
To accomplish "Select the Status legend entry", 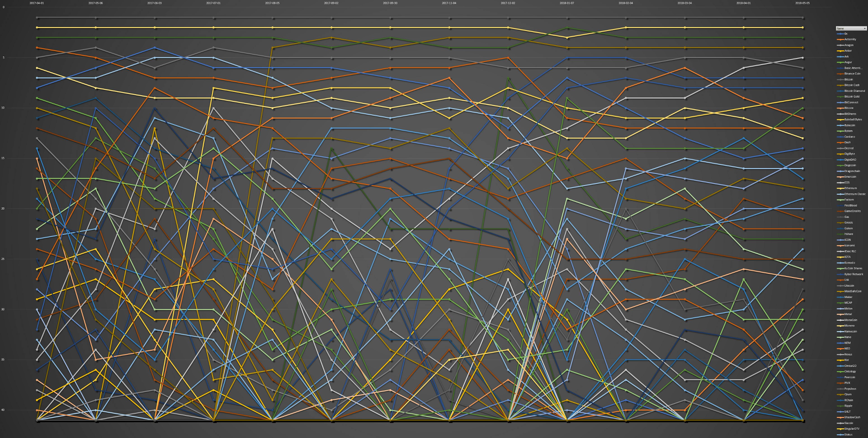I will tap(848, 435).
